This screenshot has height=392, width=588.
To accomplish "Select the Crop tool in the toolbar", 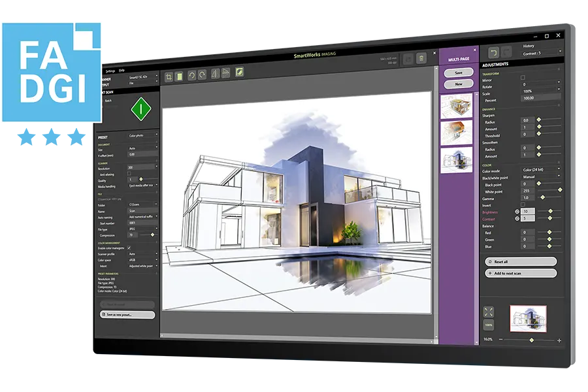I will pyautogui.click(x=169, y=77).
